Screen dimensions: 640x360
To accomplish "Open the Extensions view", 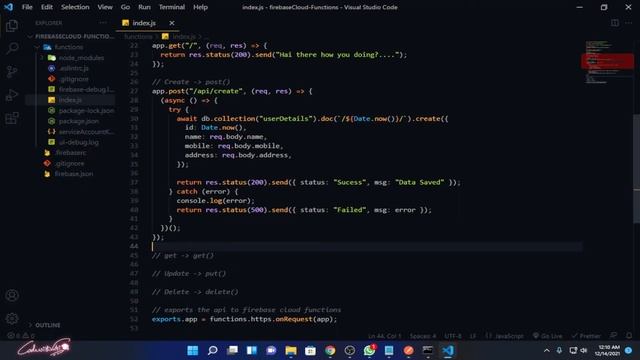I will (12, 118).
